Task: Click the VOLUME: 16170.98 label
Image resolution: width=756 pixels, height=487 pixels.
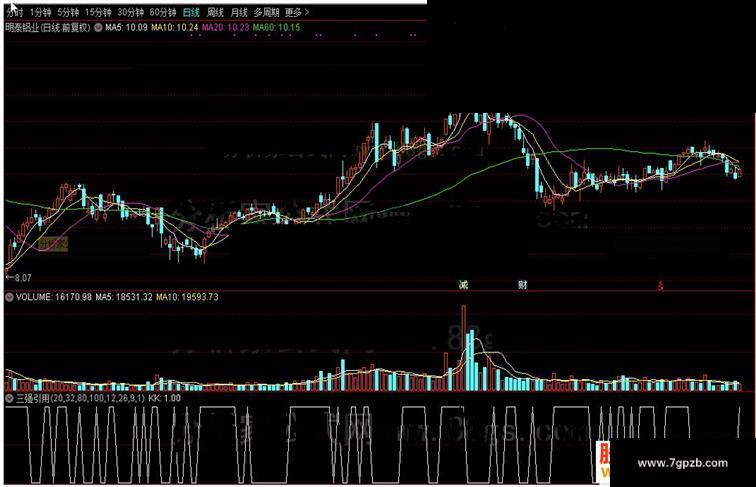Action: click(x=54, y=298)
